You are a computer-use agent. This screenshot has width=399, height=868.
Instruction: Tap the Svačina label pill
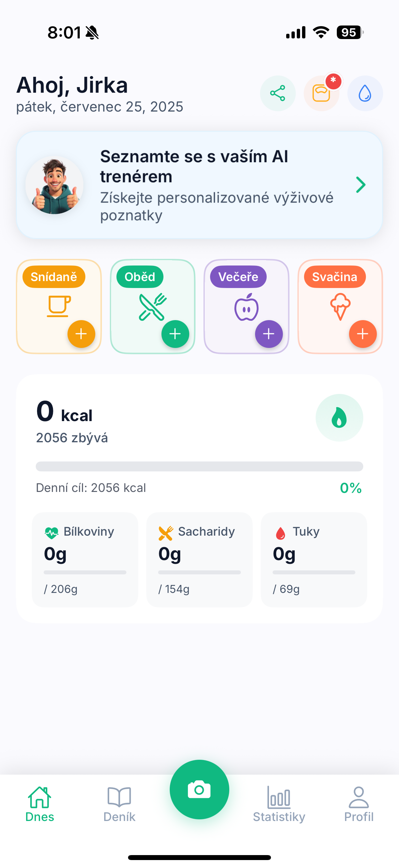pos(334,277)
